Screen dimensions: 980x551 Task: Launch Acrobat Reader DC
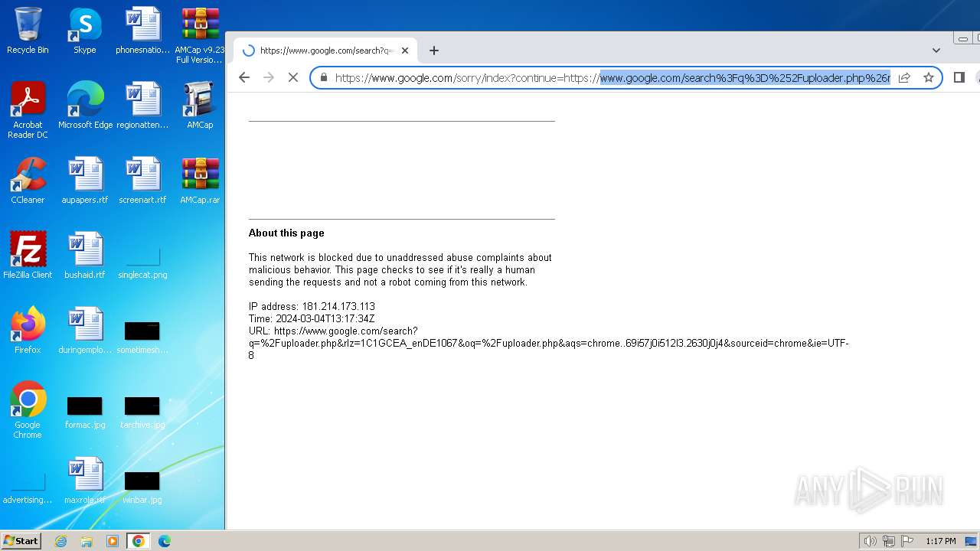(28, 110)
